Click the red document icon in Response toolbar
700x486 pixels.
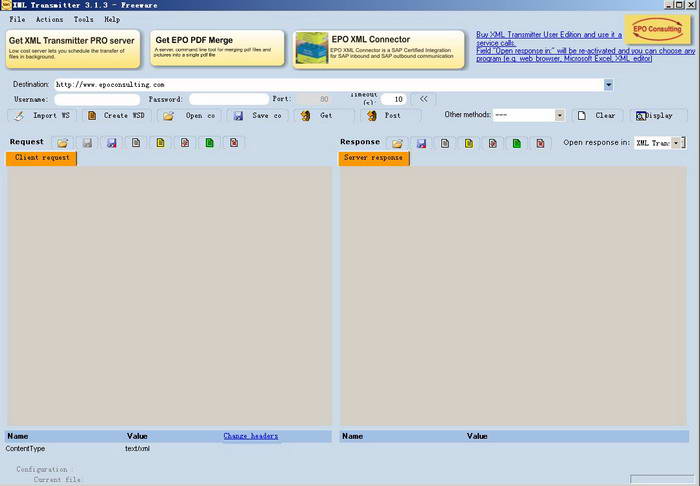click(x=541, y=143)
